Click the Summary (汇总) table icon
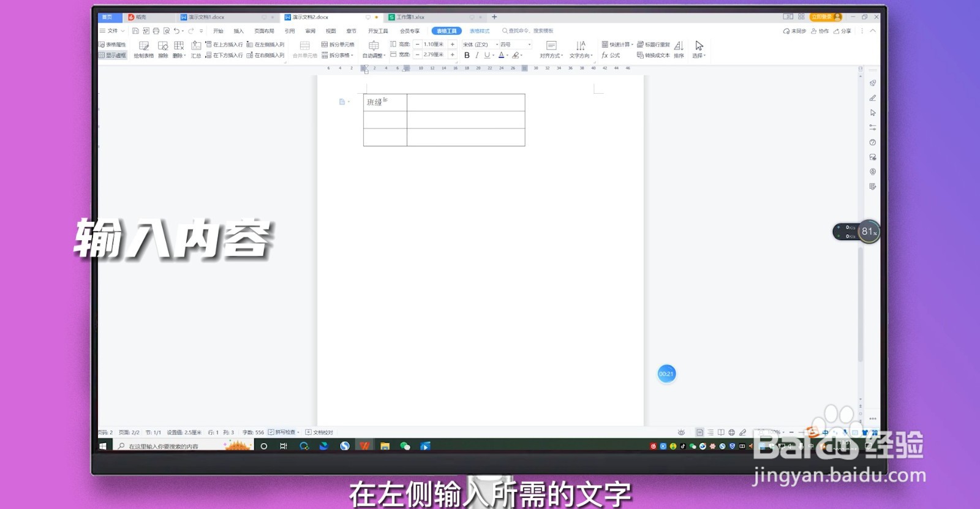This screenshot has height=509, width=980. click(196, 50)
